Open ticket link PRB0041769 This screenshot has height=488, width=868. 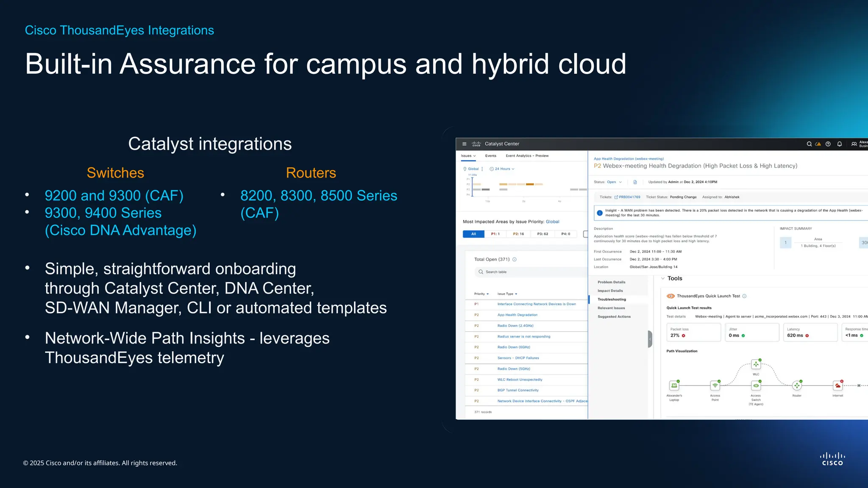(629, 197)
